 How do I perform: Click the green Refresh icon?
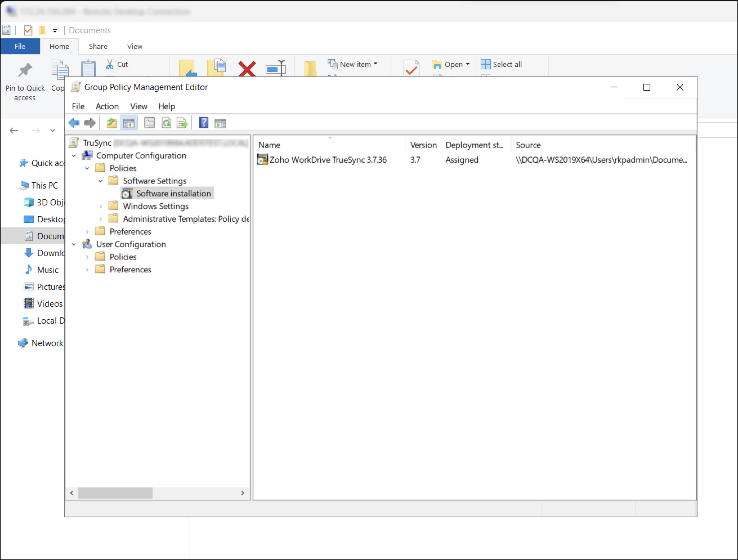[x=166, y=123]
